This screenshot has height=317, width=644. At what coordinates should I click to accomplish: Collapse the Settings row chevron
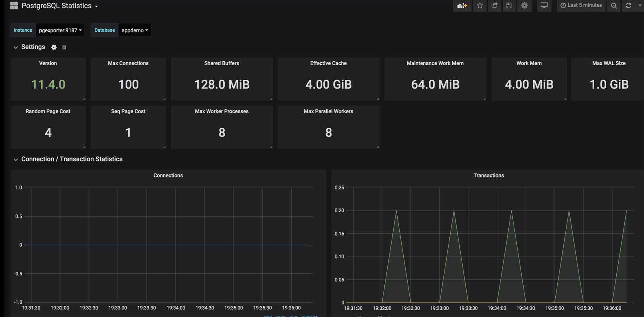coord(16,47)
